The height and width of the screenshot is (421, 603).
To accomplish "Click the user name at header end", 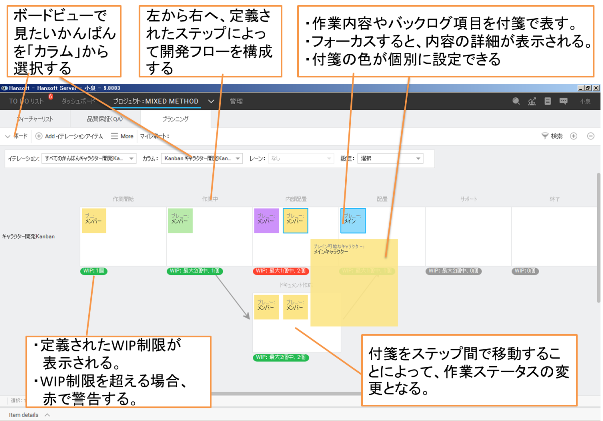I will [x=585, y=102].
